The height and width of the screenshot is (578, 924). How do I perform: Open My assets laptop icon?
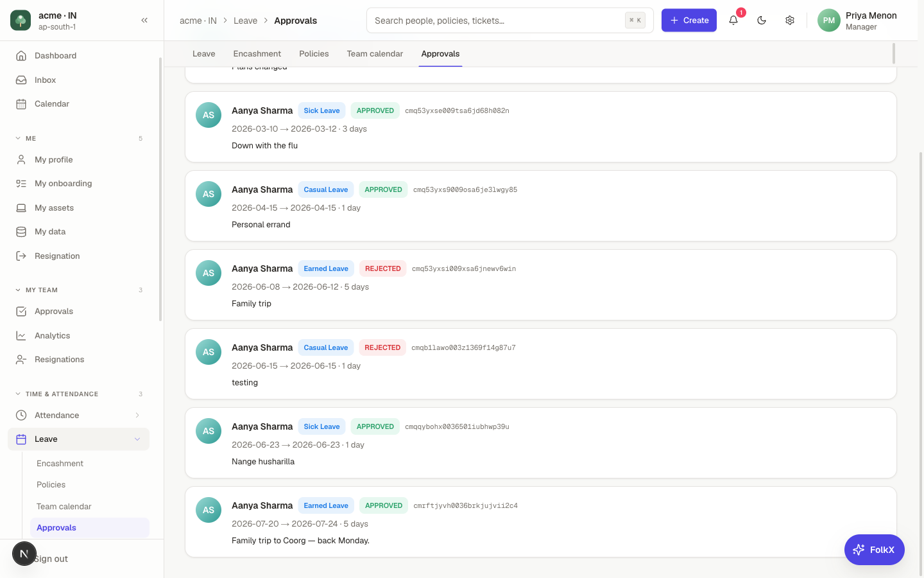point(21,208)
